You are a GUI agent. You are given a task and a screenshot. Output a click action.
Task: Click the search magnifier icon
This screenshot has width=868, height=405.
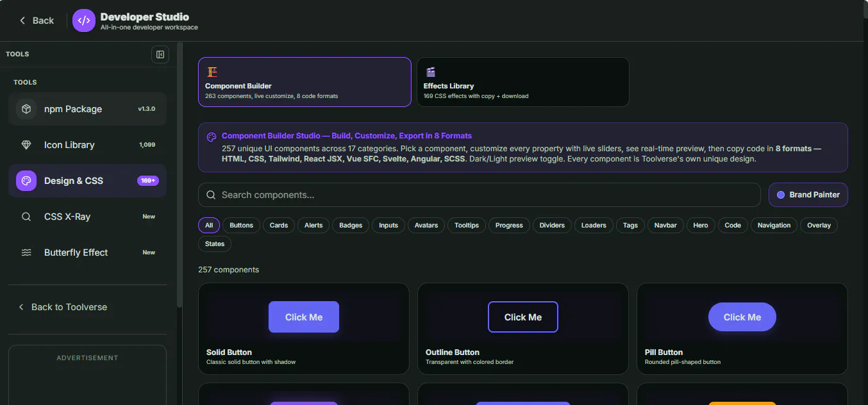211,195
